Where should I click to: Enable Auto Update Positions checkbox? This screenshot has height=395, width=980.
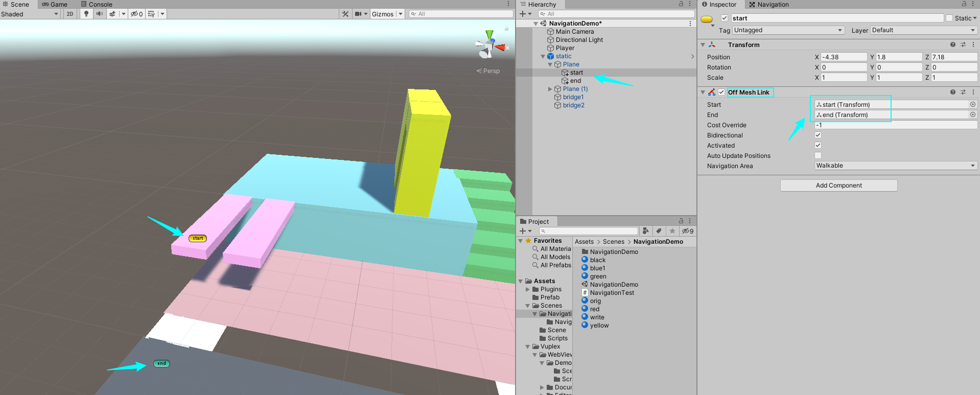coord(818,155)
